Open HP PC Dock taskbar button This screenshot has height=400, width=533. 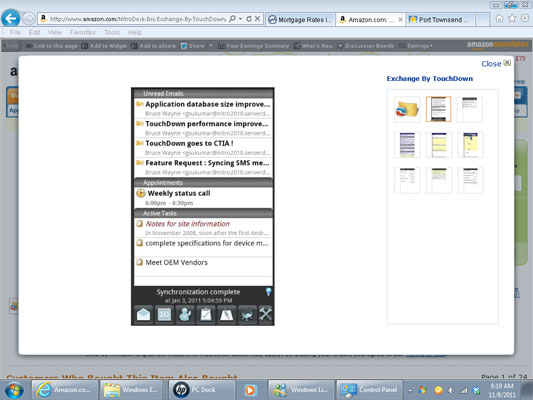point(202,390)
